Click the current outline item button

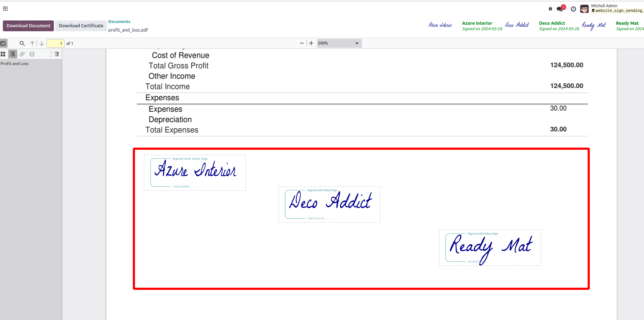point(57,54)
